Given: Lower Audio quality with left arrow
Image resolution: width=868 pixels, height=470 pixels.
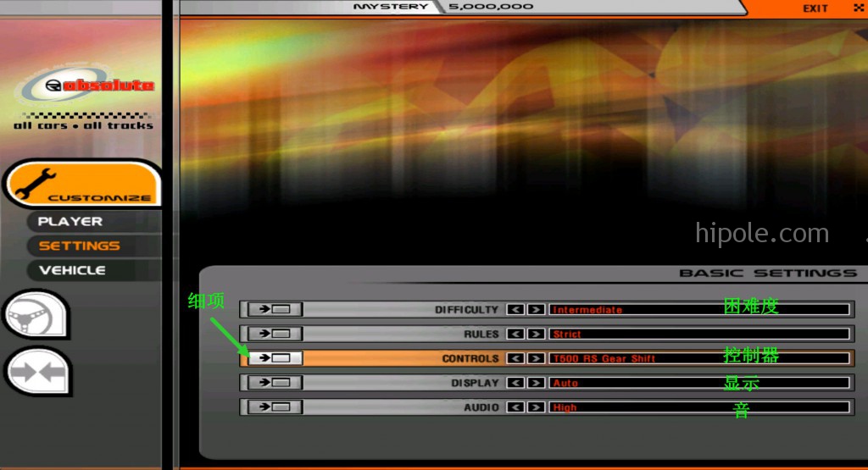Looking at the screenshot, I should pos(515,407).
